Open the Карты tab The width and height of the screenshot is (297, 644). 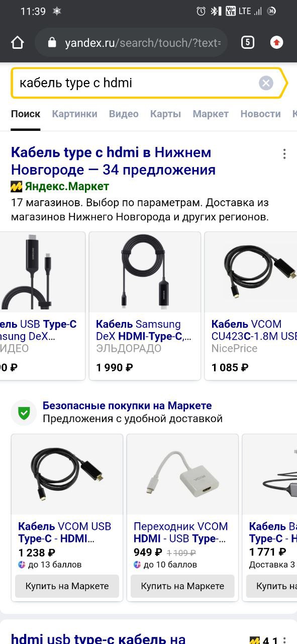tap(165, 114)
